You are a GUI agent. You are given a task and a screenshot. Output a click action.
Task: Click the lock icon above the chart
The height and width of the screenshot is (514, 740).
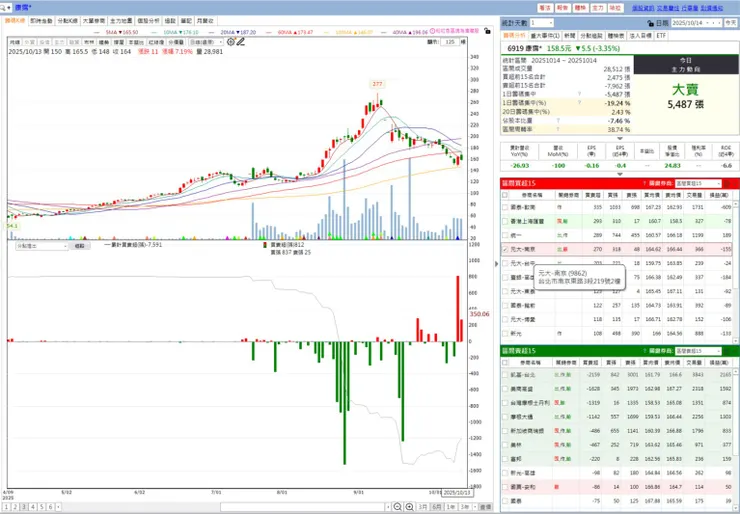488,31
